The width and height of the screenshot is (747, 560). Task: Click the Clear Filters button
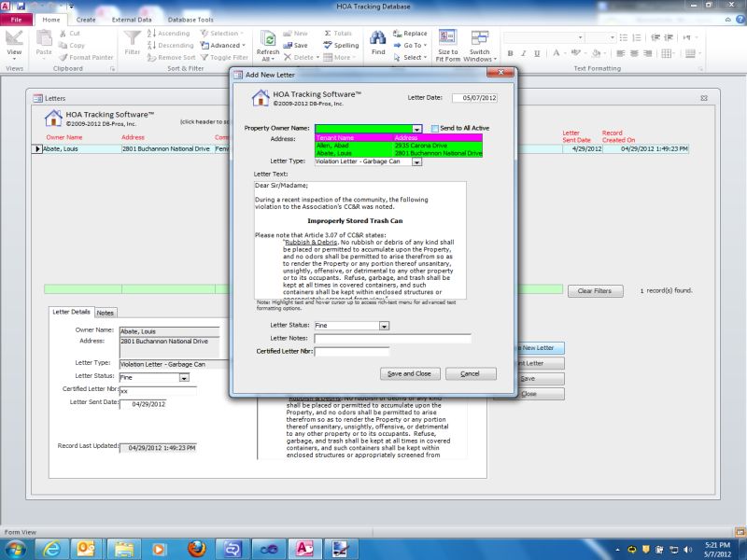[x=595, y=291]
